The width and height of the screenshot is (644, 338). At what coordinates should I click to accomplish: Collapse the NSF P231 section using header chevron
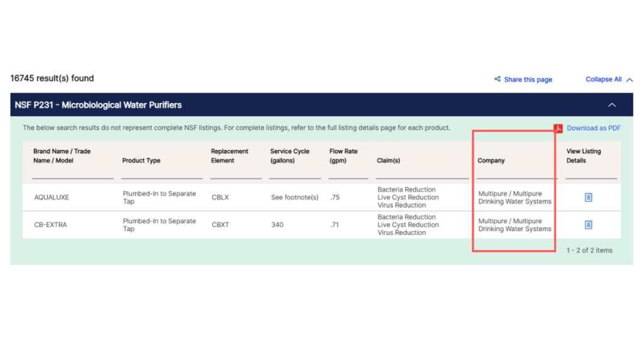click(x=612, y=105)
